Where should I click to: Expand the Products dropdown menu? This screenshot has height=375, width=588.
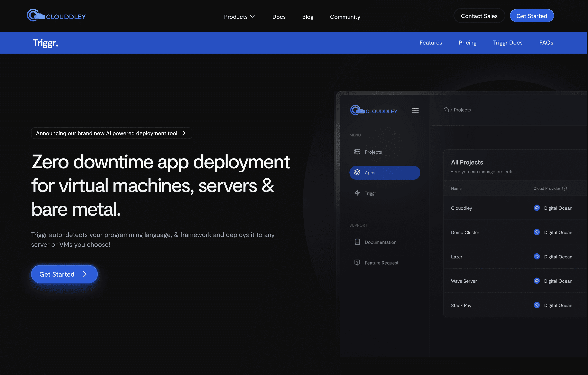239,17
